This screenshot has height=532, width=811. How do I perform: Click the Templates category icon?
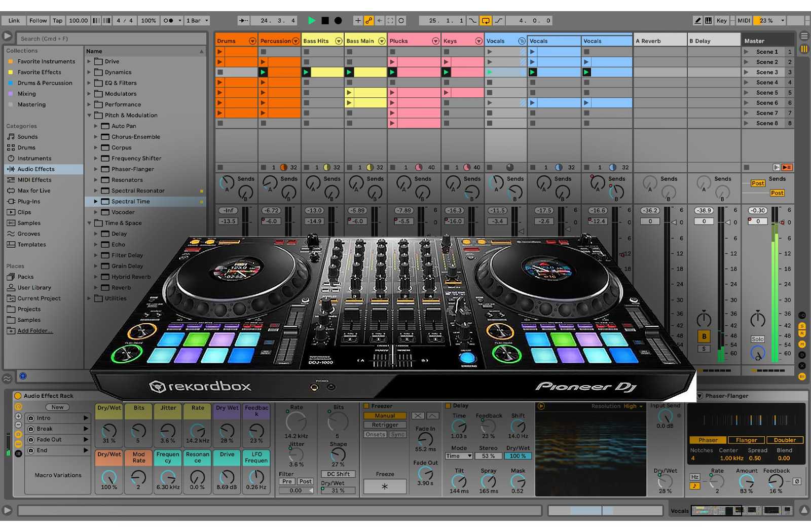tap(11, 244)
